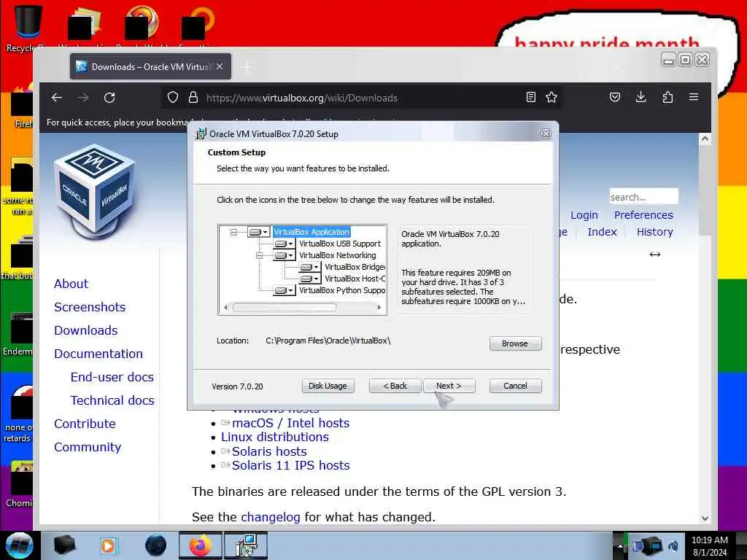Open a new tab with plus button
Image resolution: width=747 pixels, height=560 pixels.
coord(247,67)
